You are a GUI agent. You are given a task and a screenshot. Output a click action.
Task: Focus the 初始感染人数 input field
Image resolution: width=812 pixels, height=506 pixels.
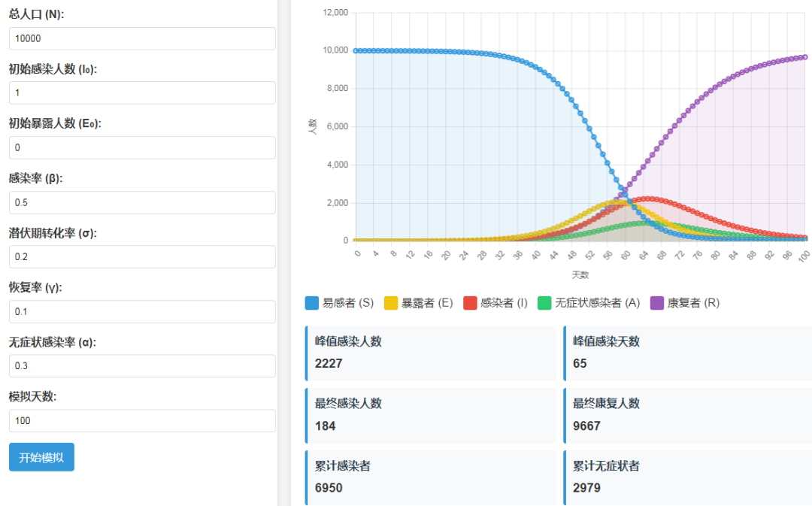tap(142, 93)
